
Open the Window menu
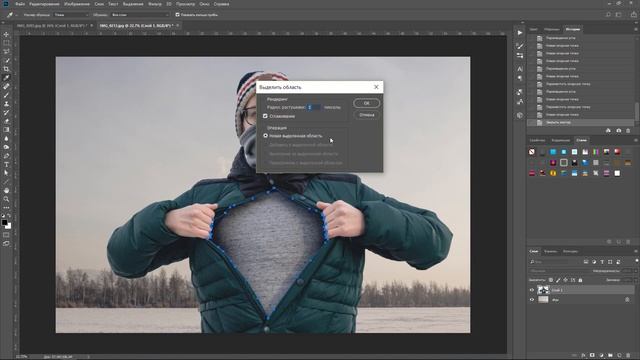(x=204, y=4)
